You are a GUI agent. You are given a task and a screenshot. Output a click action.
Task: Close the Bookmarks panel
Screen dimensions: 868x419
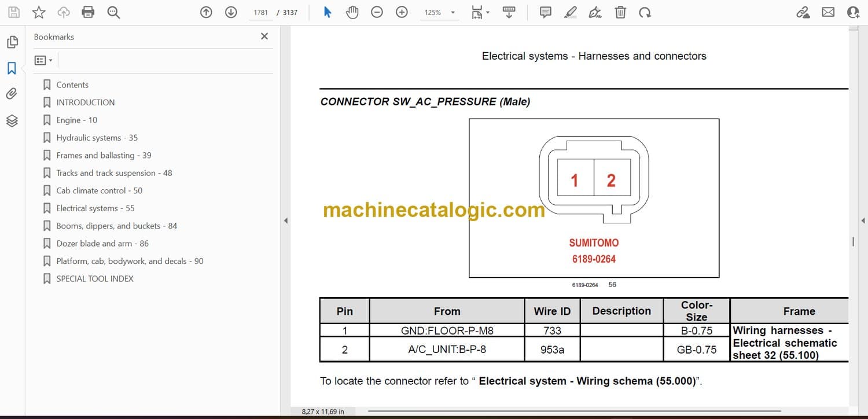[x=264, y=36]
